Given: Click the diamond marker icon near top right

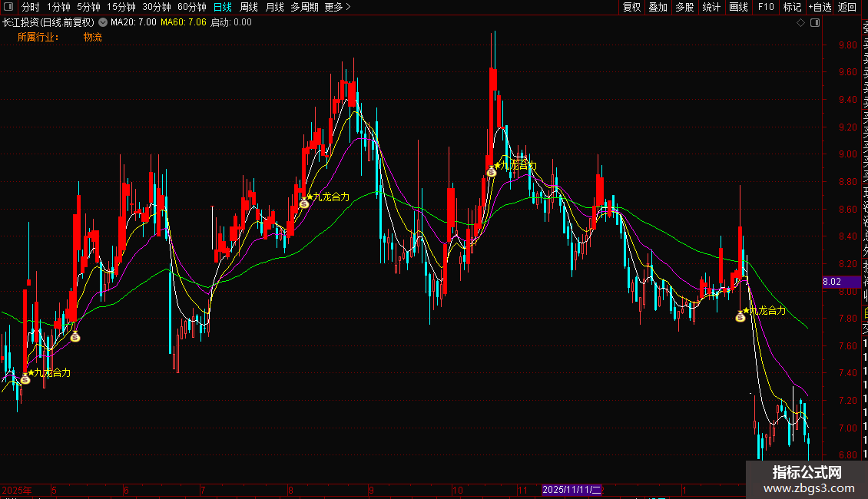Looking at the screenshot, I should 800,23.
